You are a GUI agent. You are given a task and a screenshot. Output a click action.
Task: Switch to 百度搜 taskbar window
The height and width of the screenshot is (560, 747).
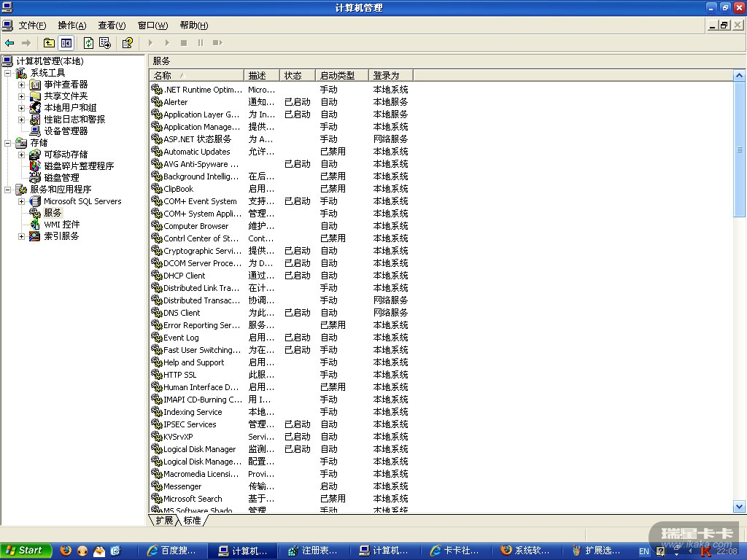[172, 551]
